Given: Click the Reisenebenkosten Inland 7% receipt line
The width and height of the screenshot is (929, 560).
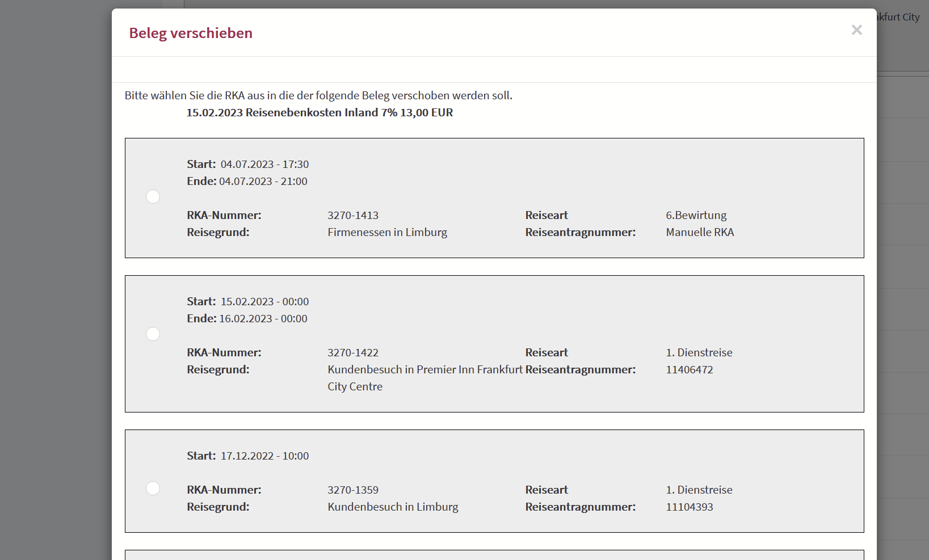Looking at the screenshot, I should 320,113.
